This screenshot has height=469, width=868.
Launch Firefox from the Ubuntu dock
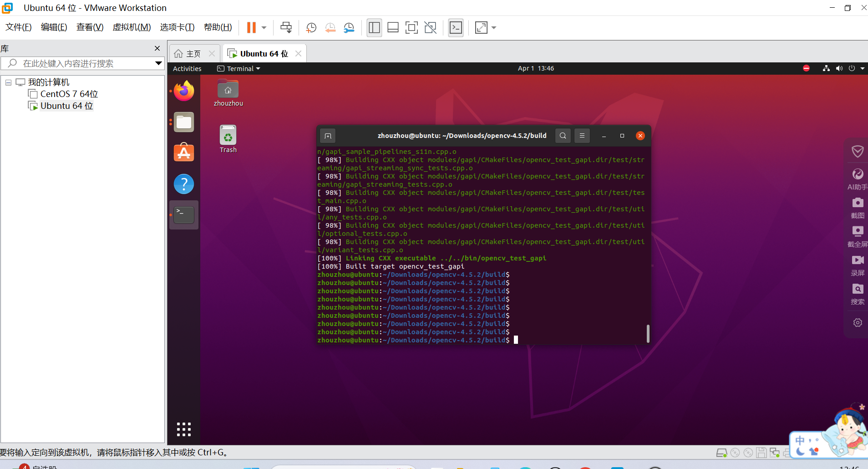(x=183, y=91)
